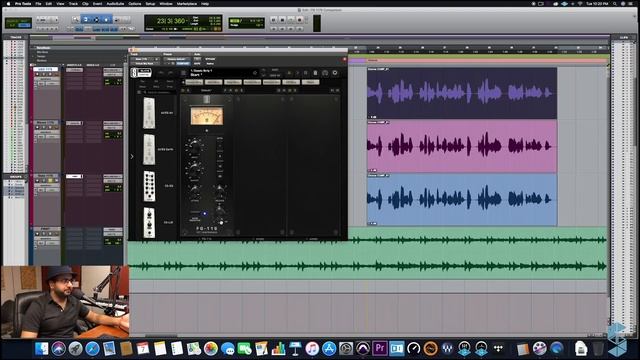Open plugin Preset dropdown in header

(176, 59)
